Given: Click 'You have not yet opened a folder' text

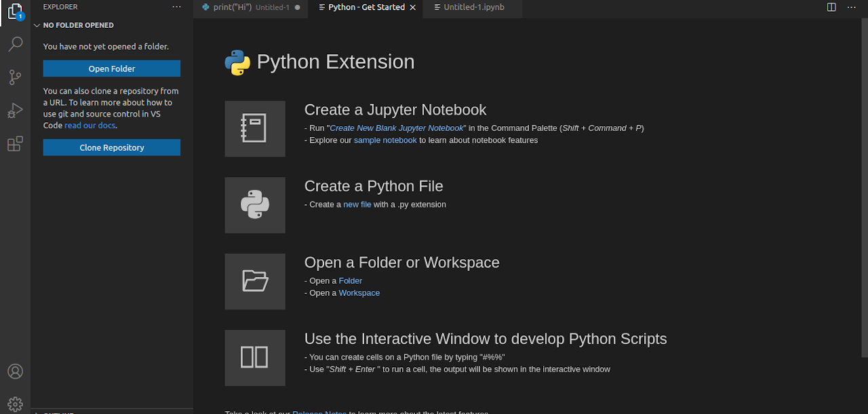Looking at the screenshot, I should pyautogui.click(x=106, y=47).
